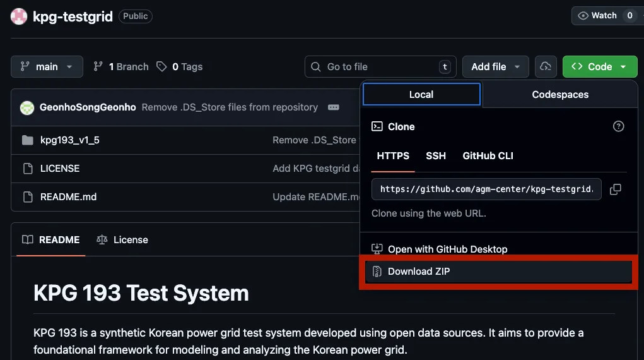644x360 pixels.
Task: Click the file icon beside LICENSE
Action: (28, 168)
